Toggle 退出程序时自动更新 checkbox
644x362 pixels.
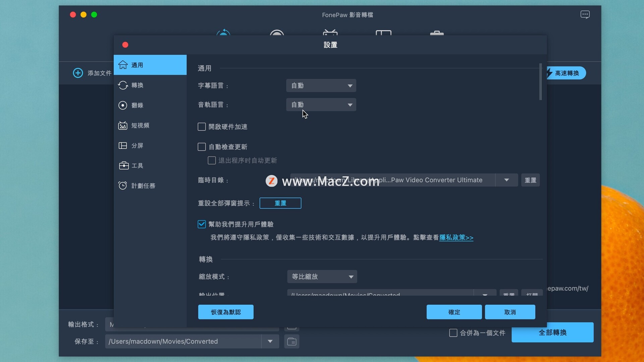pos(212,161)
